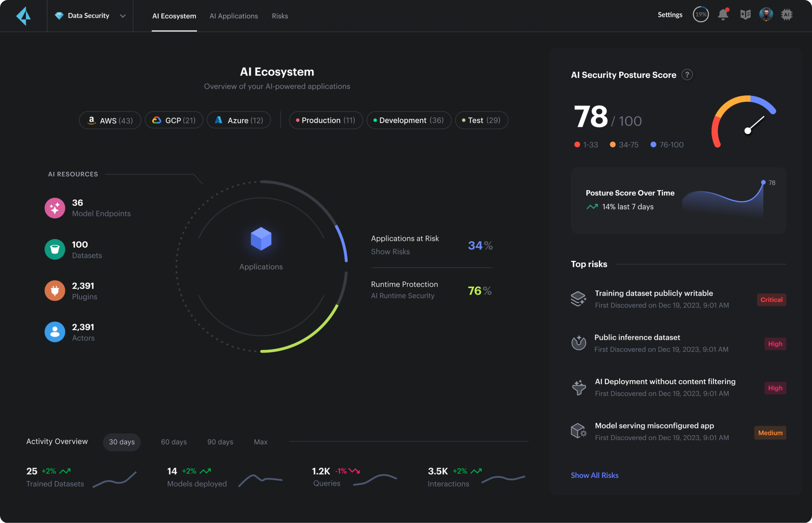Click the company logo in the top-left corner
Screen dimensions: 812x523
(23, 15)
